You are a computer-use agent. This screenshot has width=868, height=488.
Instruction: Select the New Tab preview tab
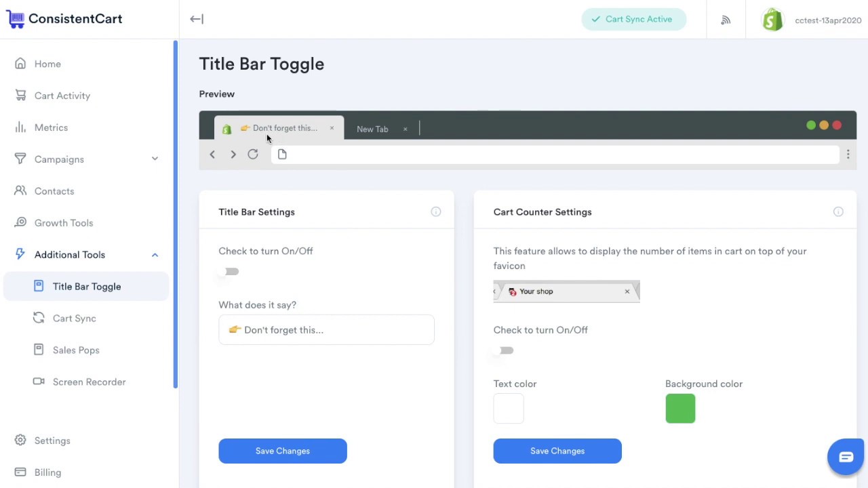tap(372, 129)
